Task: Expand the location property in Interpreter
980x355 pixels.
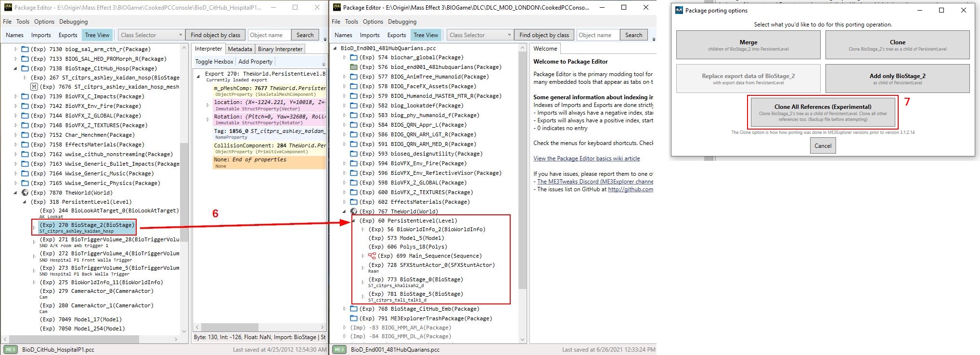Action: (x=208, y=105)
